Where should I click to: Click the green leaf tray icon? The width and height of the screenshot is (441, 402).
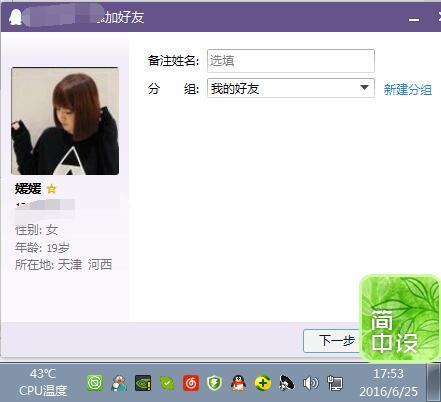pyautogui.click(x=167, y=383)
